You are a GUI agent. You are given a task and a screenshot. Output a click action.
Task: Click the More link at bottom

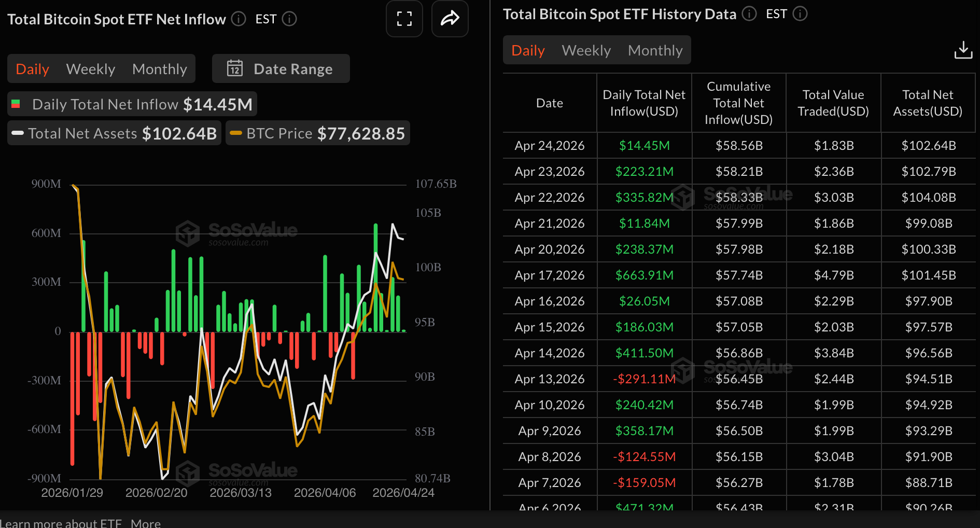coord(146,523)
